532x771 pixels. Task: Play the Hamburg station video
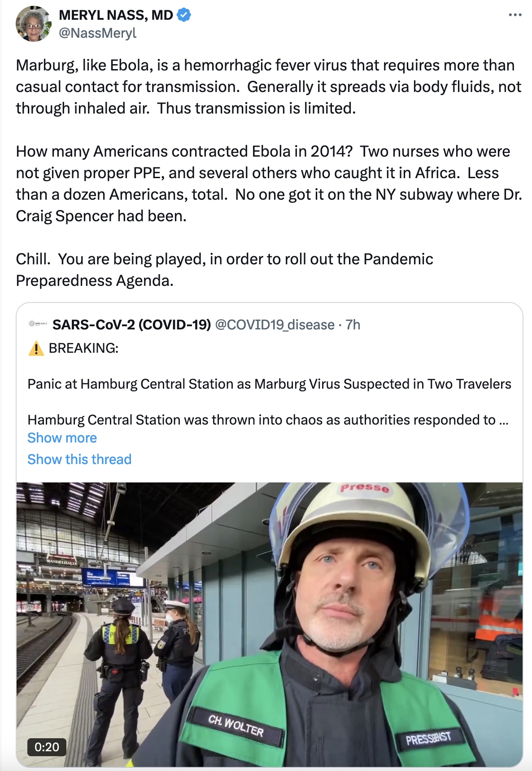269,624
